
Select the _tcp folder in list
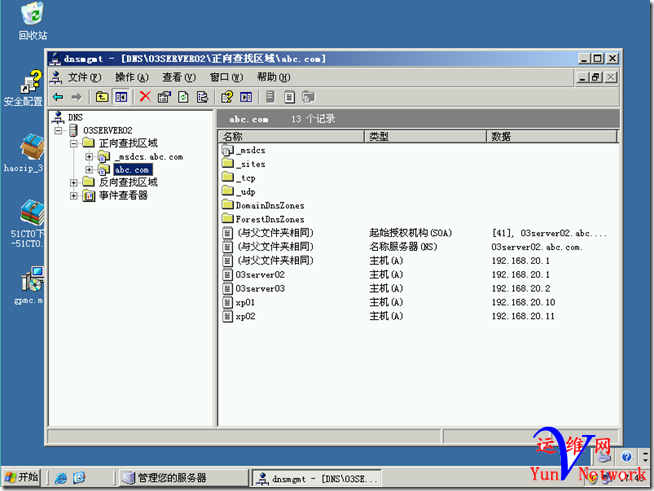click(x=246, y=178)
